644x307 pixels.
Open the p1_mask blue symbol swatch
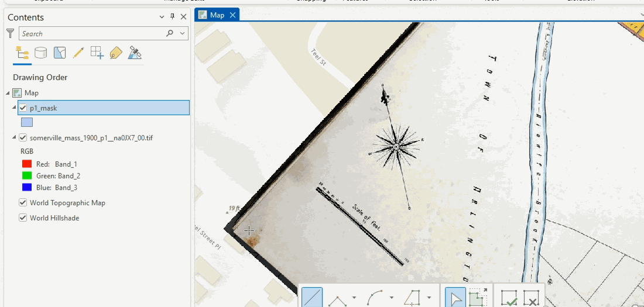coord(27,123)
